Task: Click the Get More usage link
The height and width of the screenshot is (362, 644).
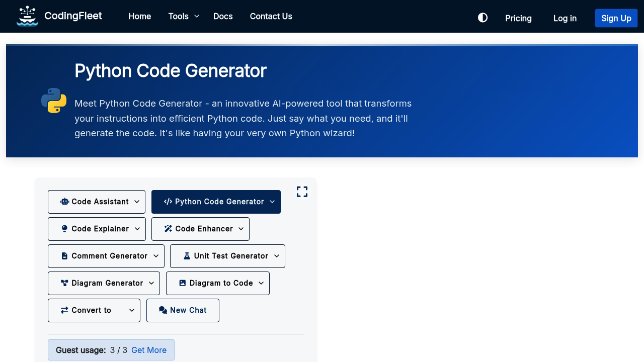Action: (x=148, y=350)
